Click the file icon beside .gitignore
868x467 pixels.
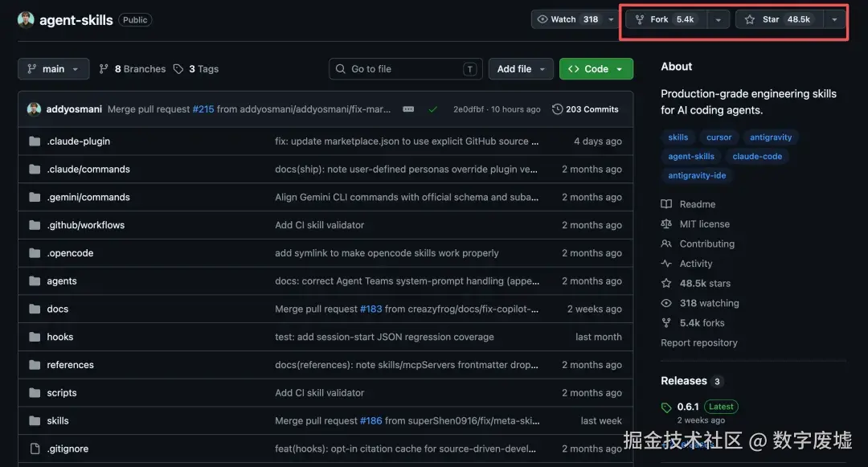(35, 449)
